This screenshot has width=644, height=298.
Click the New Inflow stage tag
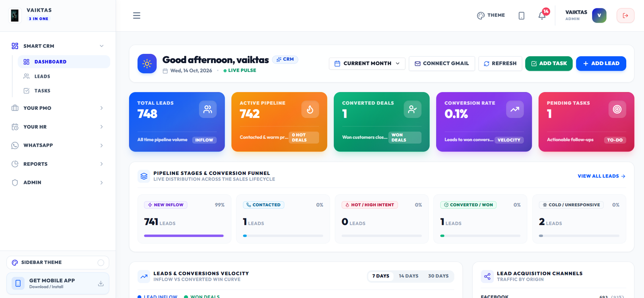165,205
